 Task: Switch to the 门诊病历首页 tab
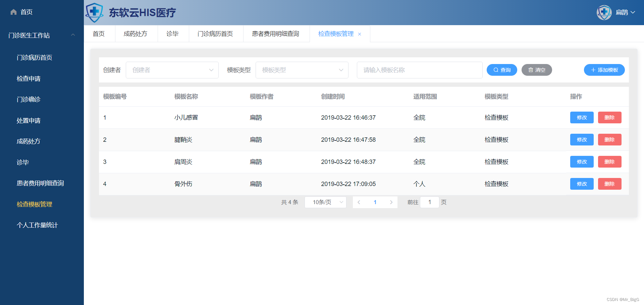pyautogui.click(x=215, y=34)
